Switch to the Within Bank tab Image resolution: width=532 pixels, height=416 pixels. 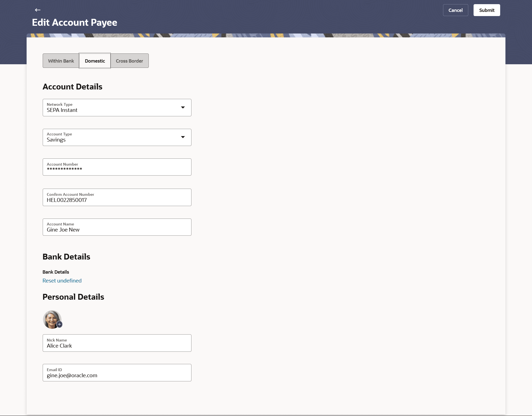[x=61, y=61]
